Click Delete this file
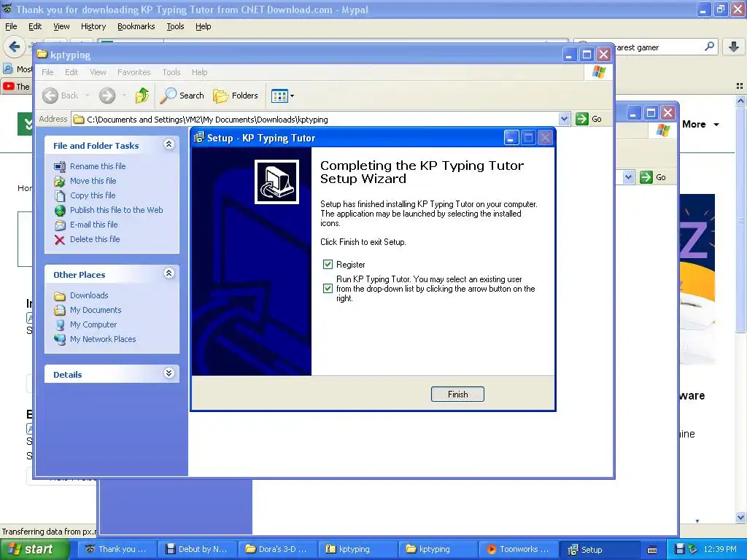Image resolution: width=747 pixels, height=560 pixels. pyautogui.click(x=95, y=239)
